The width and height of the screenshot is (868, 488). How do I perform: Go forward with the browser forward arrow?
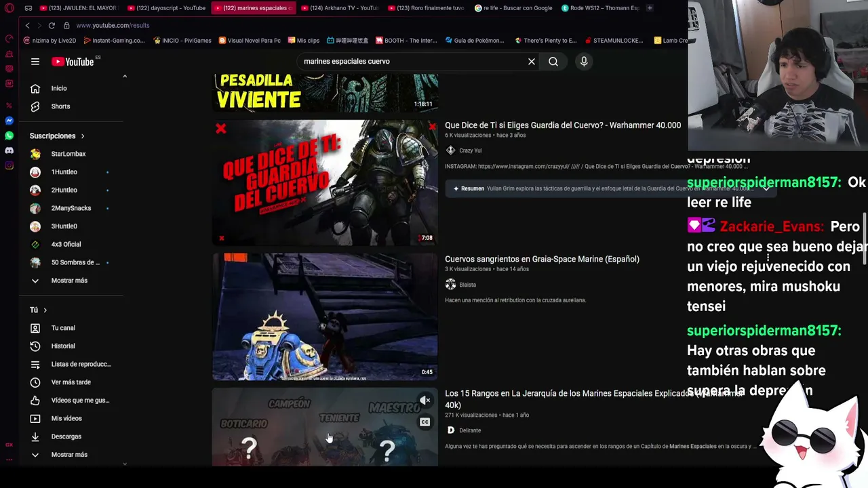click(x=39, y=26)
